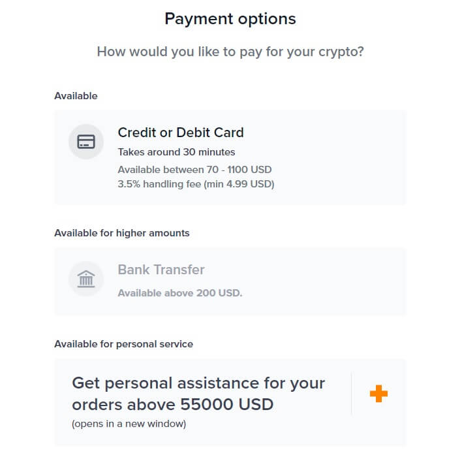Click the "Available for personal service" label
The height and width of the screenshot is (476, 462).
(123, 344)
